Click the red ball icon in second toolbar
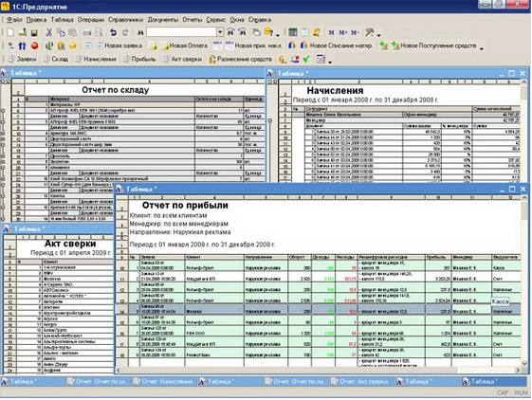Image resolution: width=532 pixels, height=400 pixels. [34, 45]
